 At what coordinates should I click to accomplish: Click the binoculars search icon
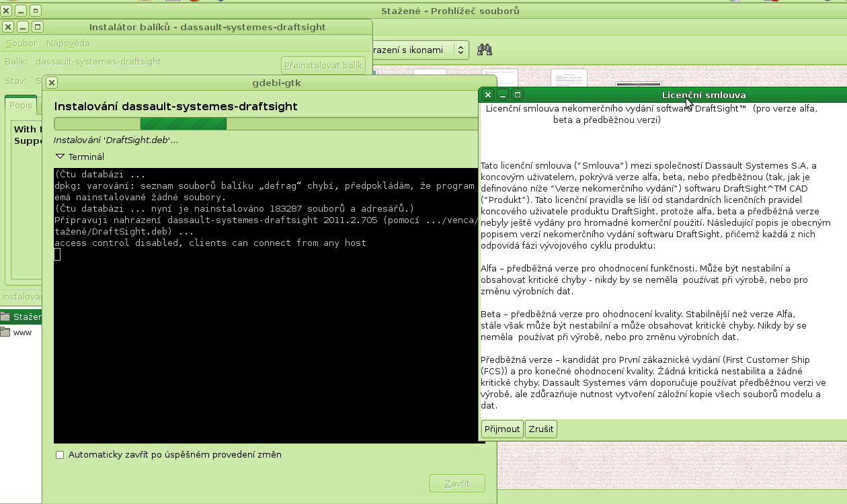[x=484, y=50]
